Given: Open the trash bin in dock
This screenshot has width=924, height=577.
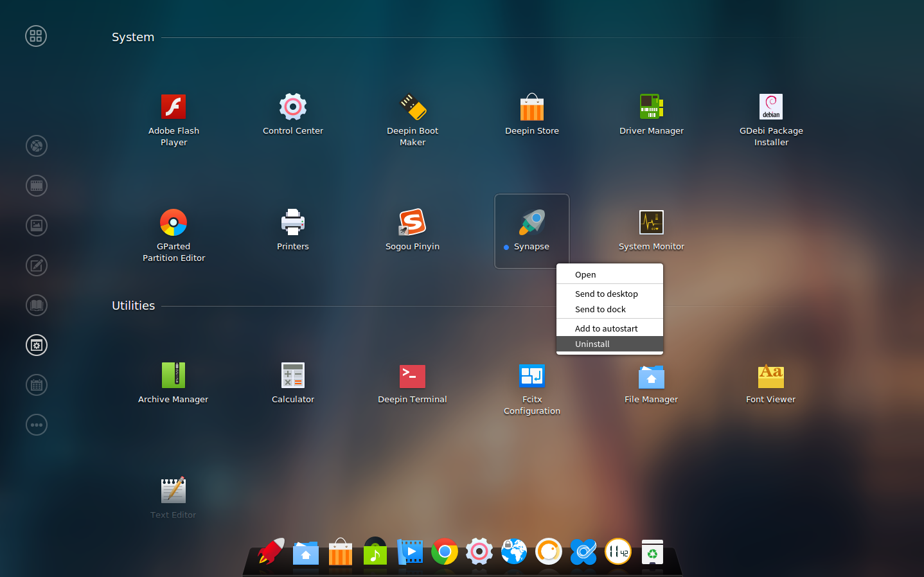Looking at the screenshot, I should point(653,552).
